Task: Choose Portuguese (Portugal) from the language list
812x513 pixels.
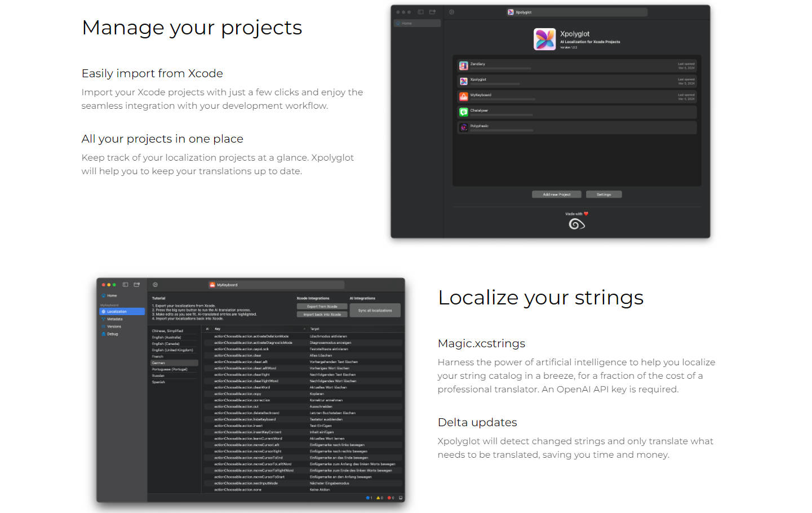Action: [169, 369]
